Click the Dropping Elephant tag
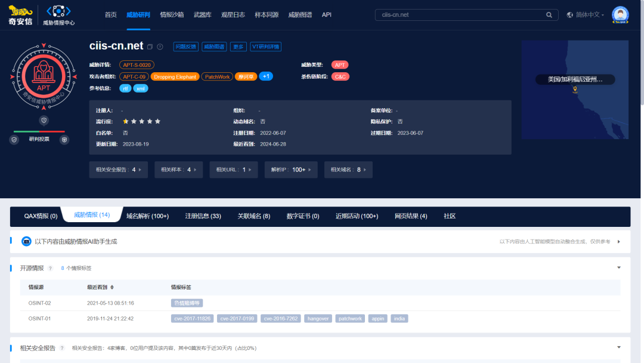 click(x=175, y=77)
